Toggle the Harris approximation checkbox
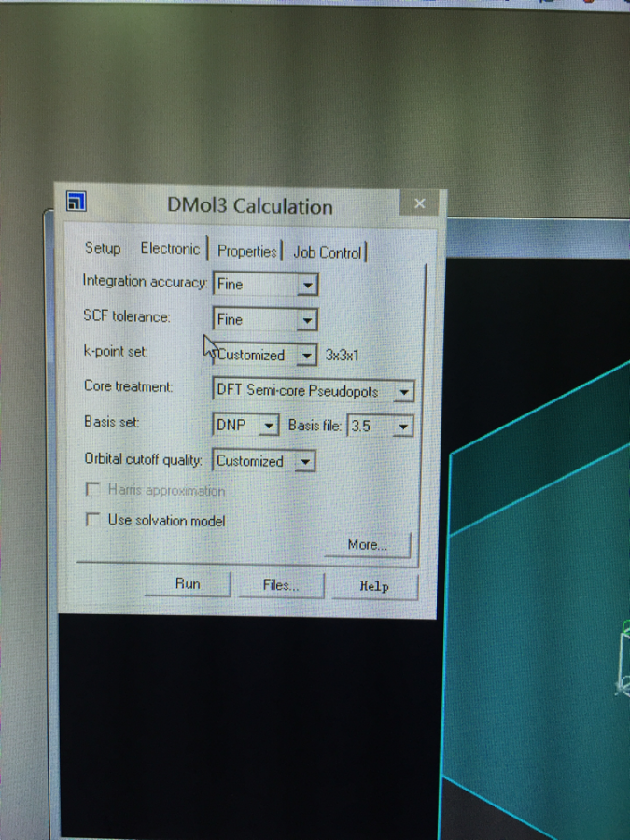This screenshot has width=630, height=840. 92,489
